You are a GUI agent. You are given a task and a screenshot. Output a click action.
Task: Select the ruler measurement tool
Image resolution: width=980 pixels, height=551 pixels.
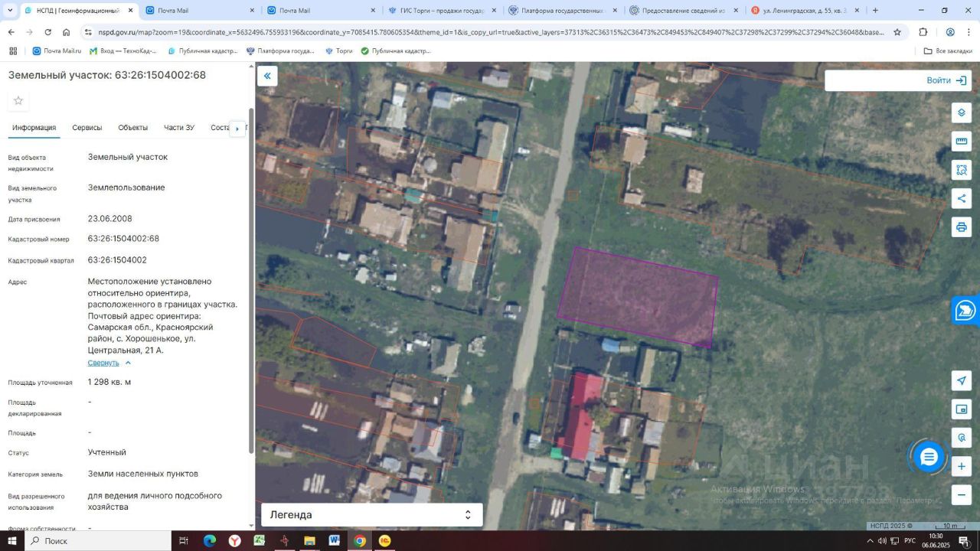(x=962, y=141)
